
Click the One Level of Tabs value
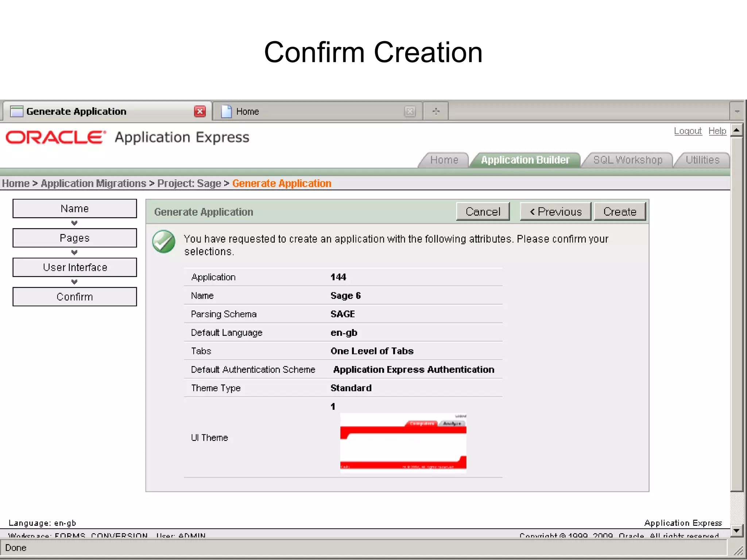click(372, 351)
